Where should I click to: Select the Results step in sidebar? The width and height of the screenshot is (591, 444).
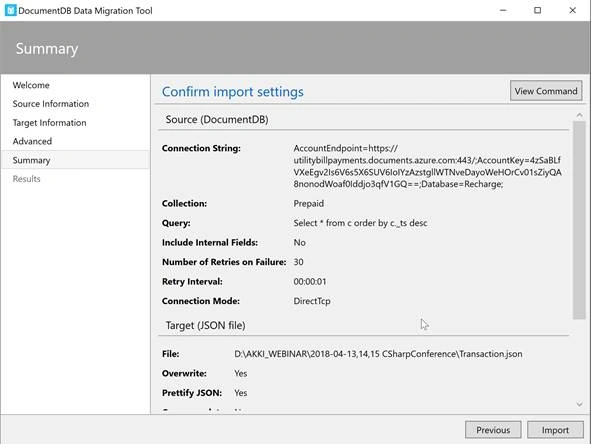(26, 179)
